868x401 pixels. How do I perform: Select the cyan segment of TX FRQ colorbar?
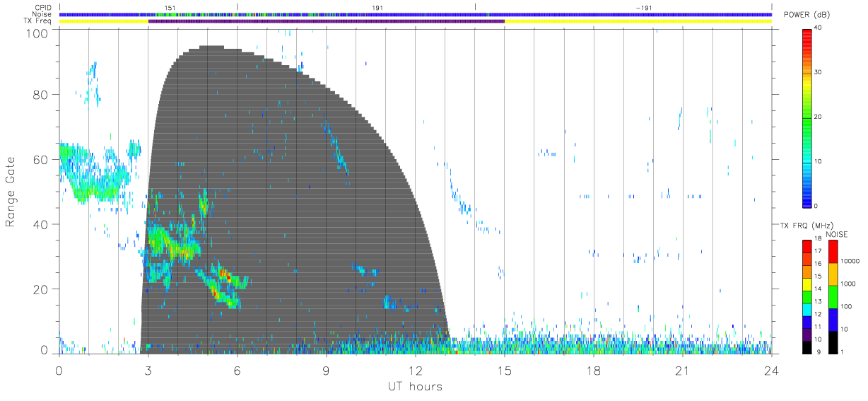tap(807, 310)
